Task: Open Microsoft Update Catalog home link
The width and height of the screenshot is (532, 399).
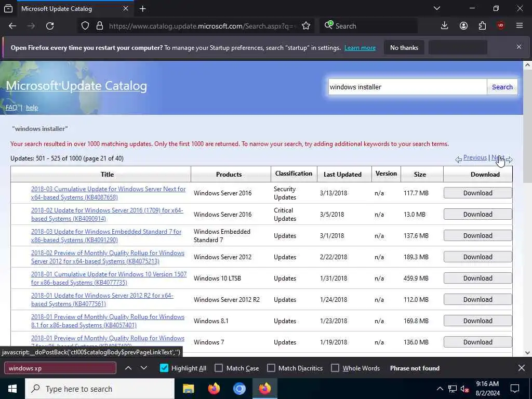Action: pos(76,86)
